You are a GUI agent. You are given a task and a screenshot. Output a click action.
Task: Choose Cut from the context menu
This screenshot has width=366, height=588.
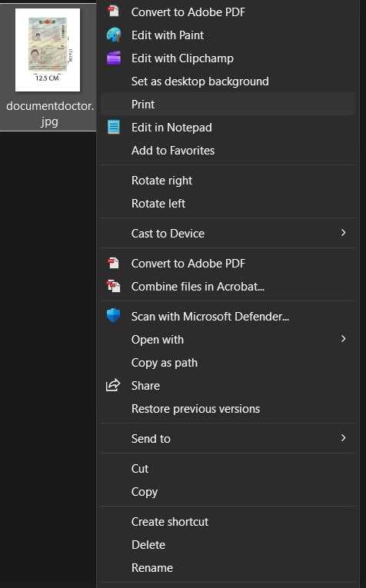228,468
